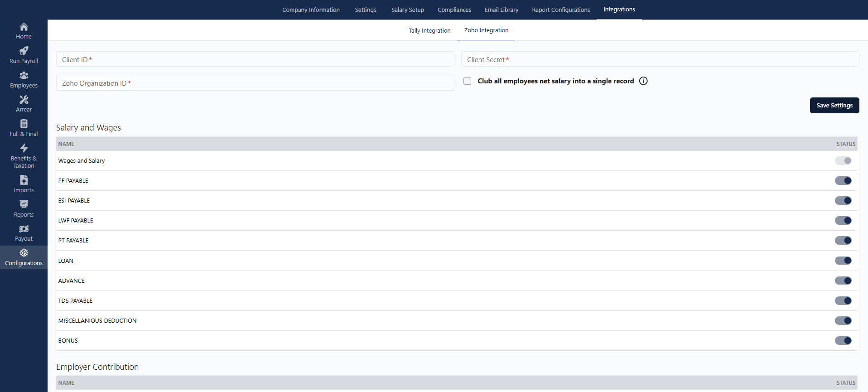
Task: Toggle the LOAN status switch
Action: [x=843, y=261]
